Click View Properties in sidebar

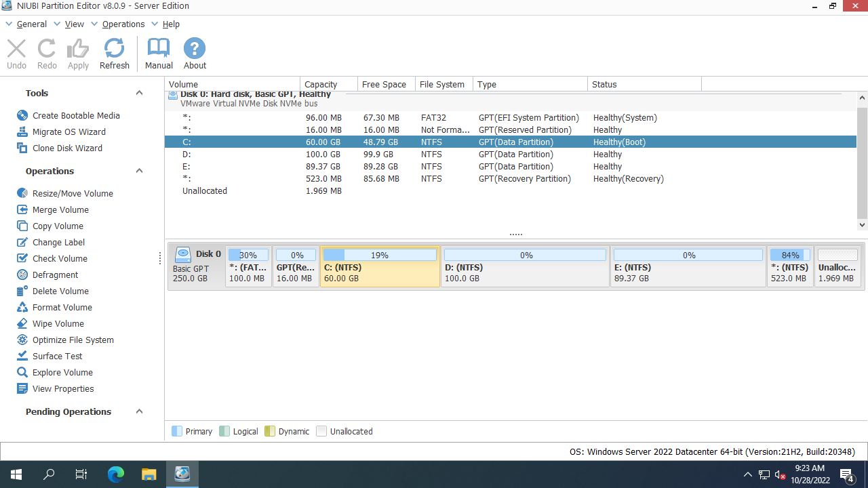(x=63, y=389)
